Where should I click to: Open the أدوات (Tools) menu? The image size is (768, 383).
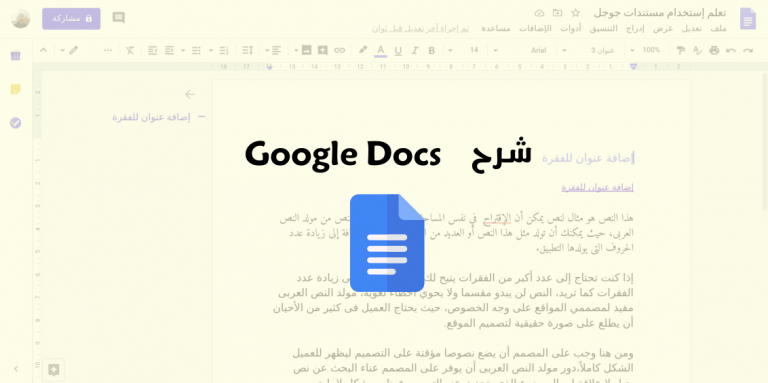pyautogui.click(x=571, y=28)
